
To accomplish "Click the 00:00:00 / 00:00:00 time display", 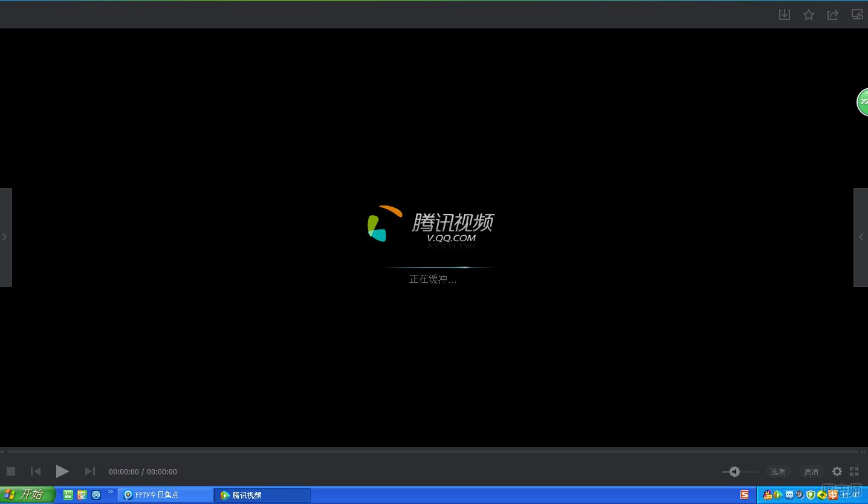I will 143,471.
